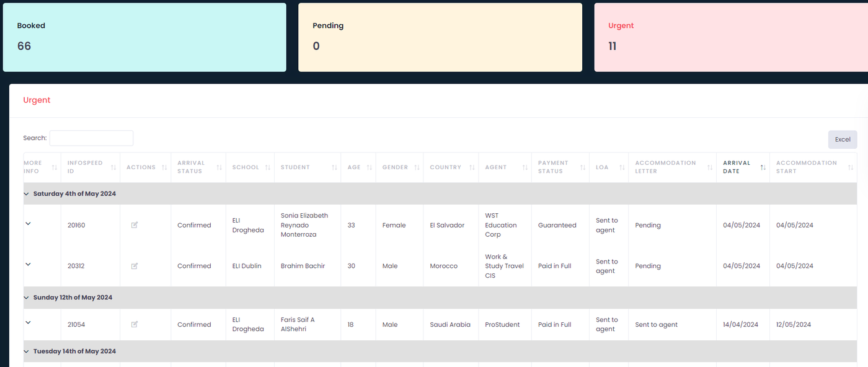Click edit icon for Brahim Bachir row

pyautogui.click(x=135, y=266)
